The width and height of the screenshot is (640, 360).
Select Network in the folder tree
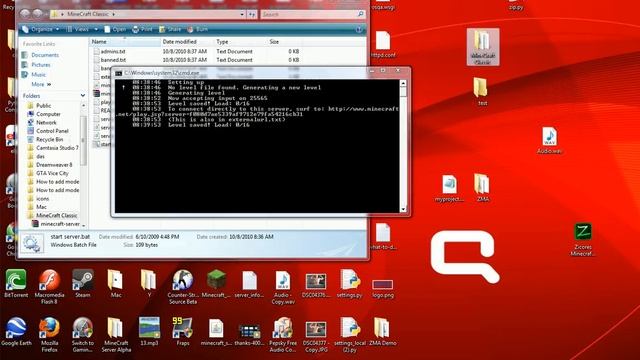pyautogui.click(x=46, y=122)
